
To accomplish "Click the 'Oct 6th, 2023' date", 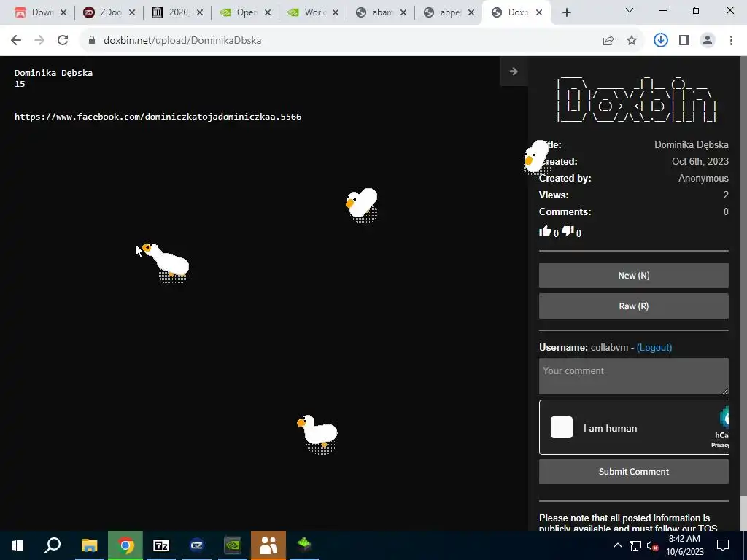I will pyautogui.click(x=700, y=161).
